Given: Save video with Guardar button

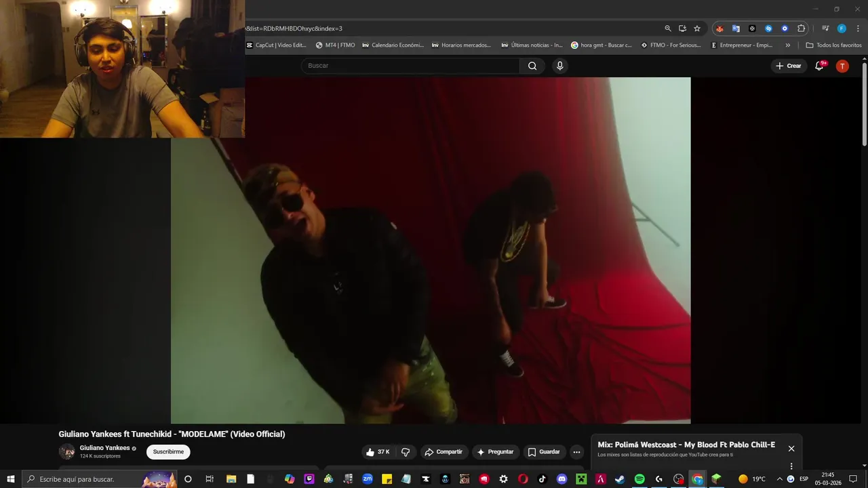Looking at the screenshot, I should [x=544, y=452].
